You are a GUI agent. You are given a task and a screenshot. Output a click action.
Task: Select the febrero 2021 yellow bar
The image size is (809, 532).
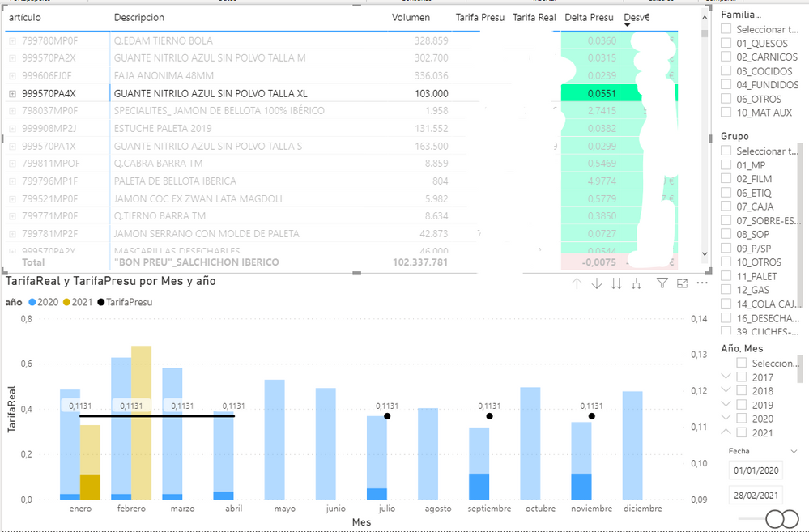(142, 423)
